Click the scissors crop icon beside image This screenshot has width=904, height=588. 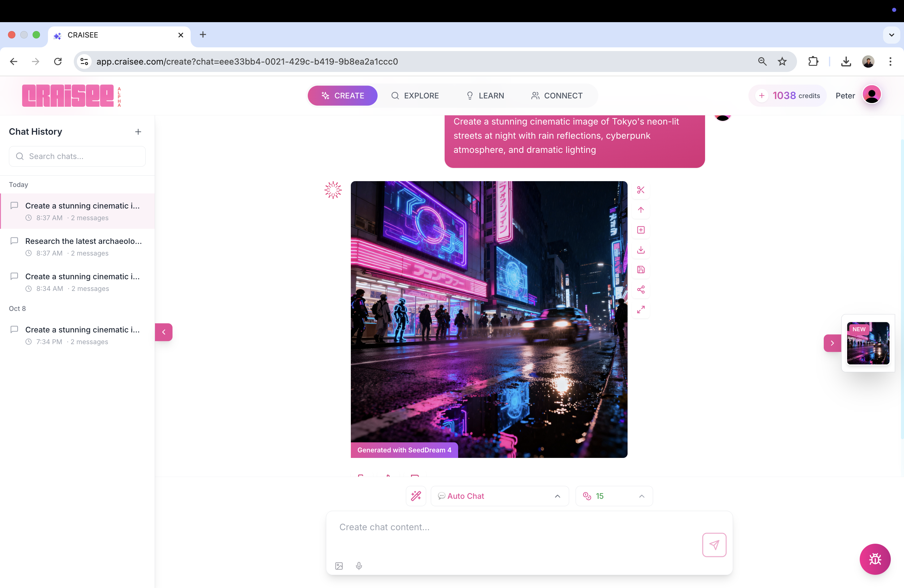tap(641, 190)
